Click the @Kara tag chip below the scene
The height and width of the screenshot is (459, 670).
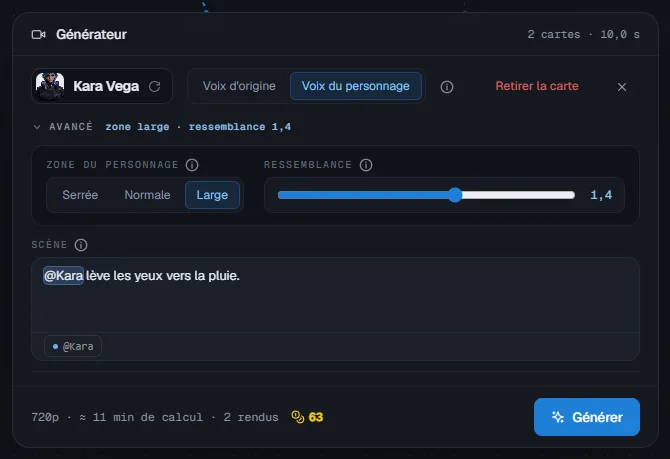click(73, 346)
